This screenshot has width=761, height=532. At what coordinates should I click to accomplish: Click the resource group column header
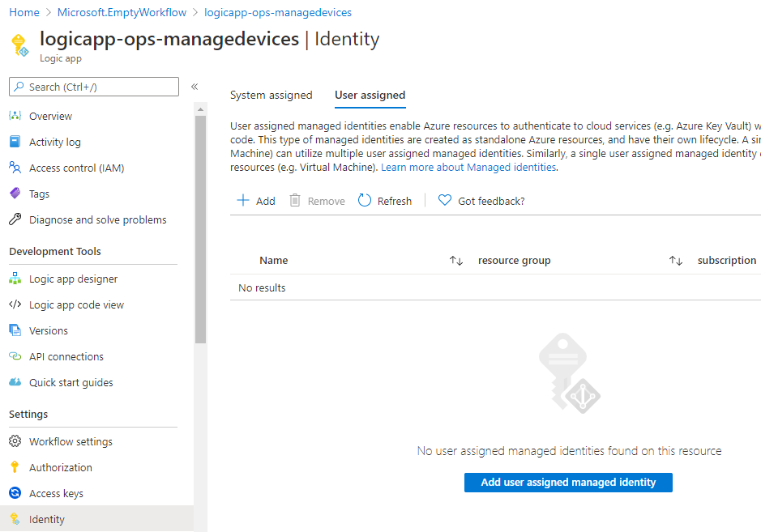tap(514, 261)
